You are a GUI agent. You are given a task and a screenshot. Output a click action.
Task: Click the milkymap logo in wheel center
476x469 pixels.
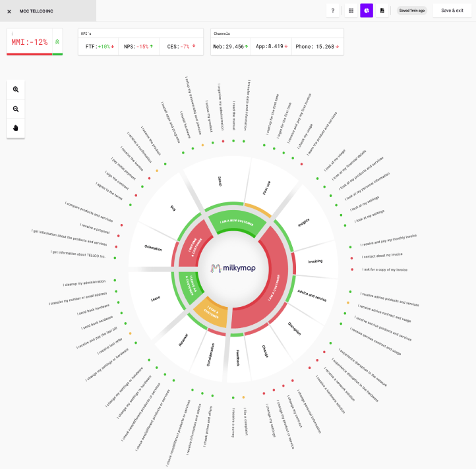[x=233, y=268]
